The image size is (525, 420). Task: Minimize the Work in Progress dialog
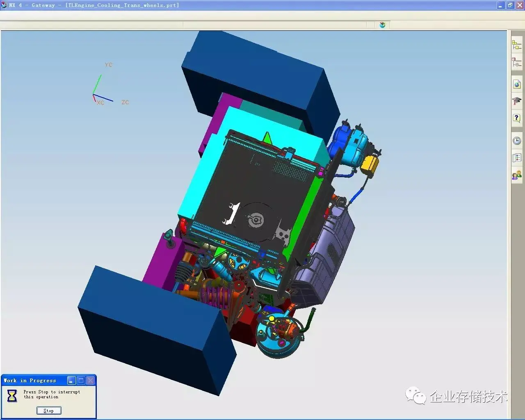click(x=71, y=381)
